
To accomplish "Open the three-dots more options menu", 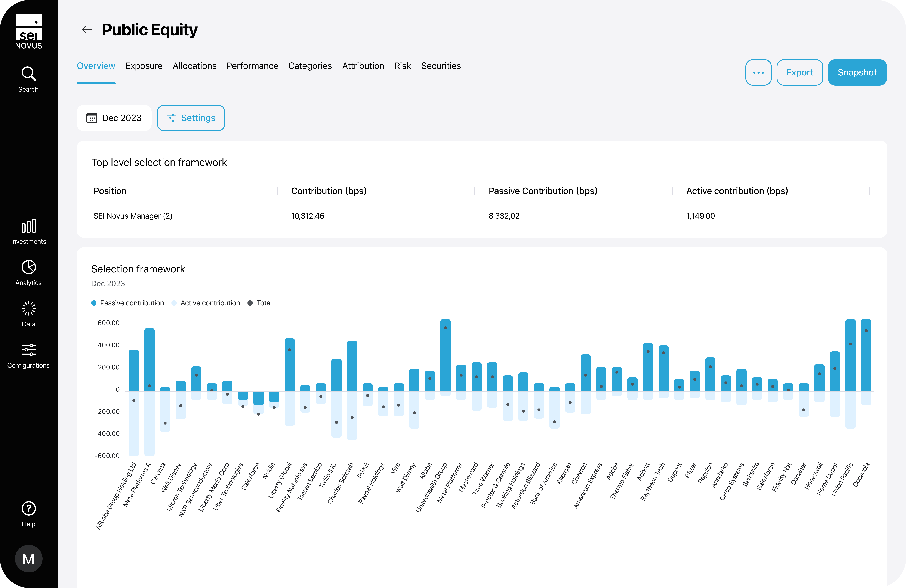I will (758, 72).
